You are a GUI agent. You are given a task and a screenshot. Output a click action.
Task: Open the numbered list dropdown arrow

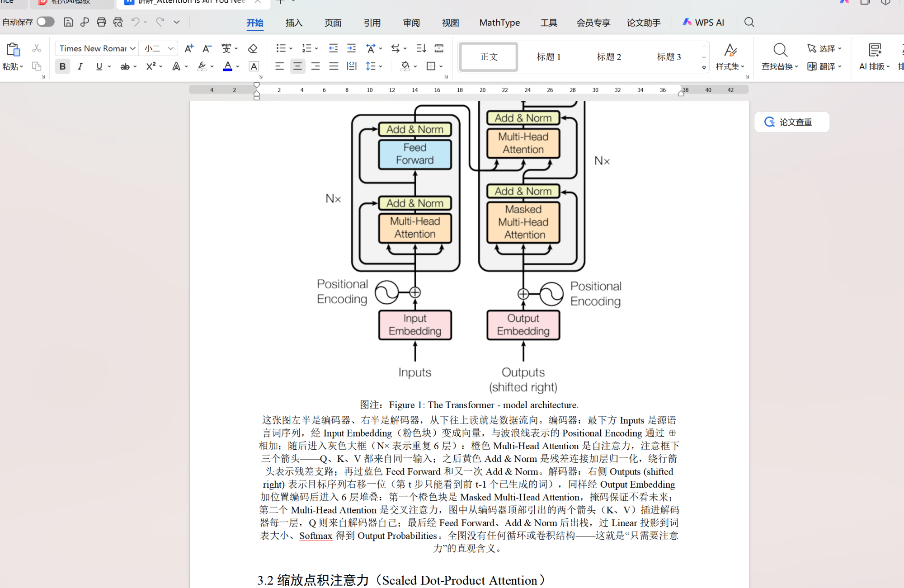(316, 48)
